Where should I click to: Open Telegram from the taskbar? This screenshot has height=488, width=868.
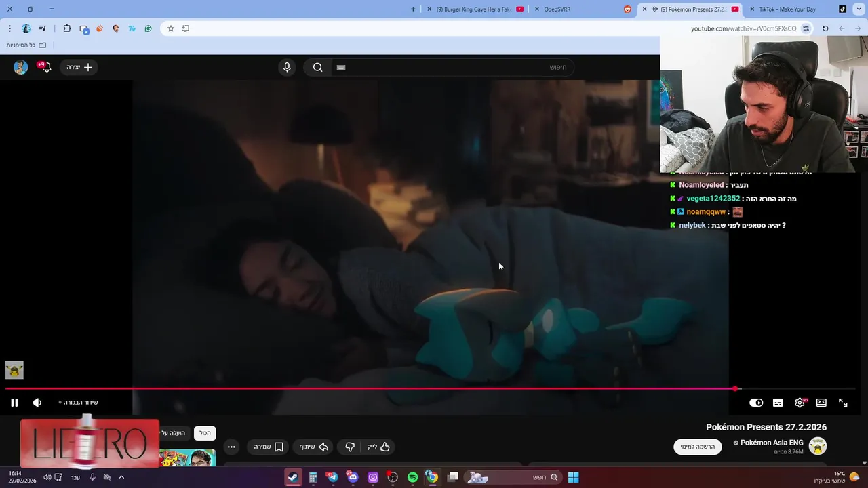(x=332, y=477)
